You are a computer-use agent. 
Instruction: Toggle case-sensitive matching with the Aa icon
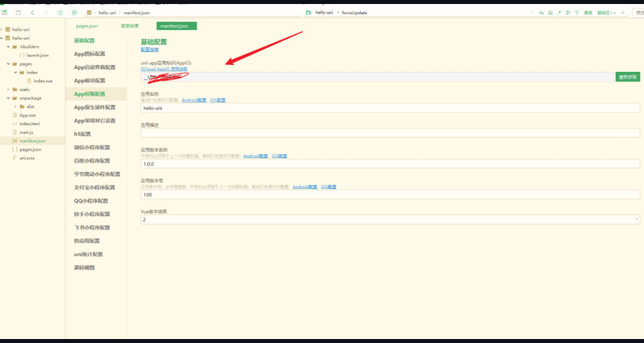coord(541,12)
